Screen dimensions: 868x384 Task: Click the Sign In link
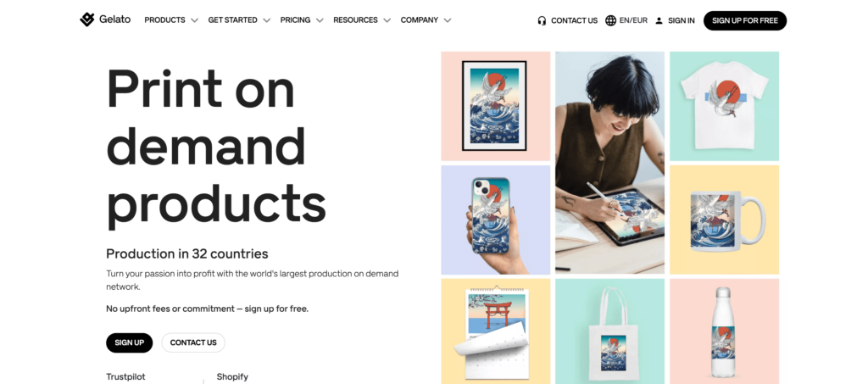(x=681, y=20)
